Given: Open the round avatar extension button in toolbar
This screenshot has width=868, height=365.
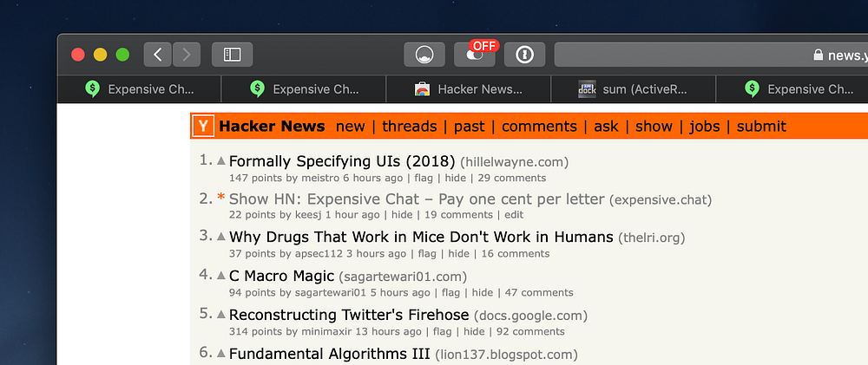Looking at the screenshot, I should [x=424, y=55].
